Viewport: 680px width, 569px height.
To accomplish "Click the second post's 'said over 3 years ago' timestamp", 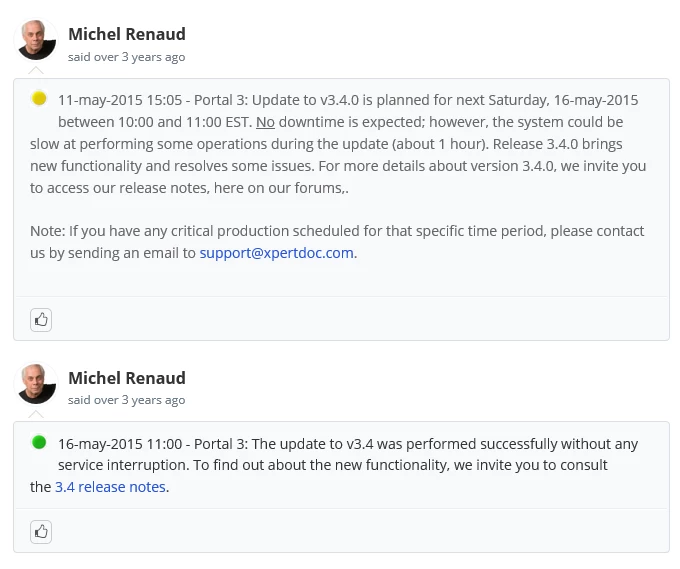I will pos(126,400).
